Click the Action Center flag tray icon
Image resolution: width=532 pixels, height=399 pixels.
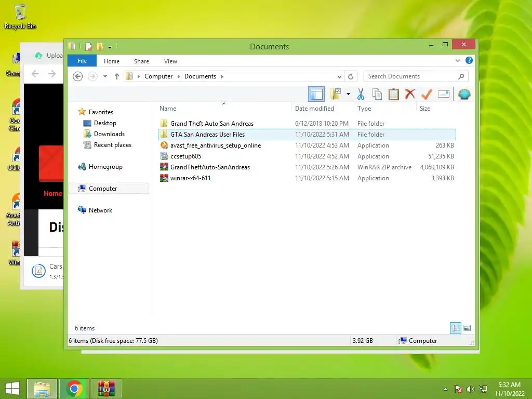tap(458, 389)
